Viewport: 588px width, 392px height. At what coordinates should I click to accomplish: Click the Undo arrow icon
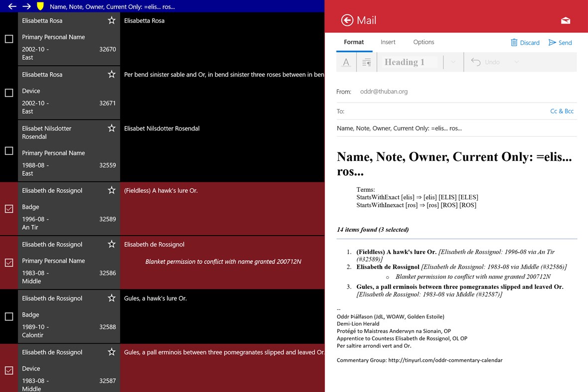point(475,62)
